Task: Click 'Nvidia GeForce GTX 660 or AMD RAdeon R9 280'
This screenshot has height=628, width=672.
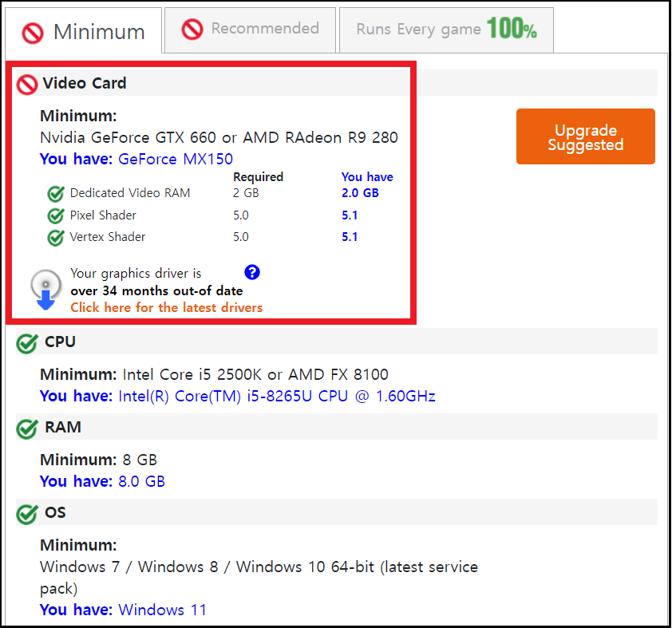Action: (x=219, y=137)
